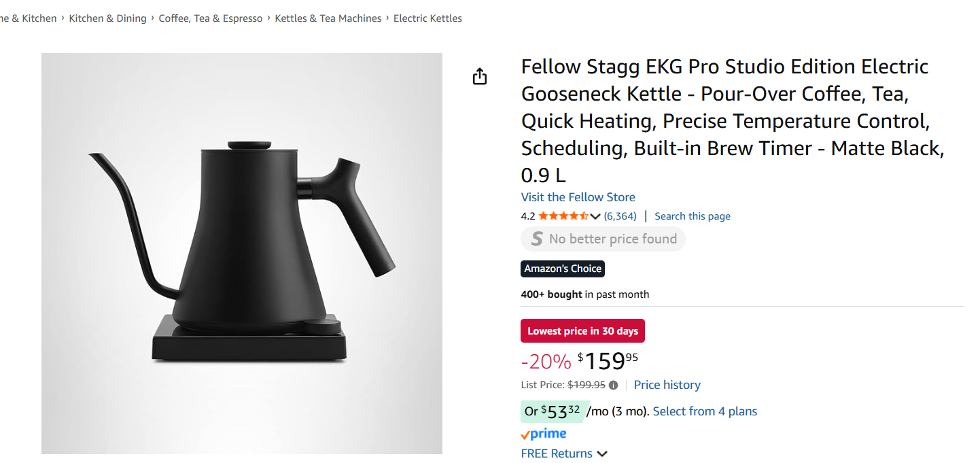Image resolution: width=980 pixels, height=463 pixels.
Task: Click the Amazon's Choice badge
Action: (563, 269)
